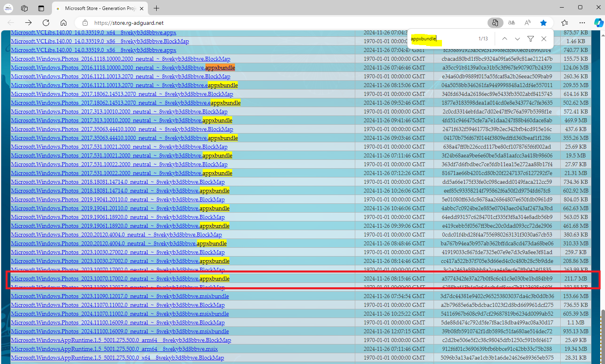Screen dimensions: 605x364
Task: Toggle the find on page button
Action: pos(495,23)
